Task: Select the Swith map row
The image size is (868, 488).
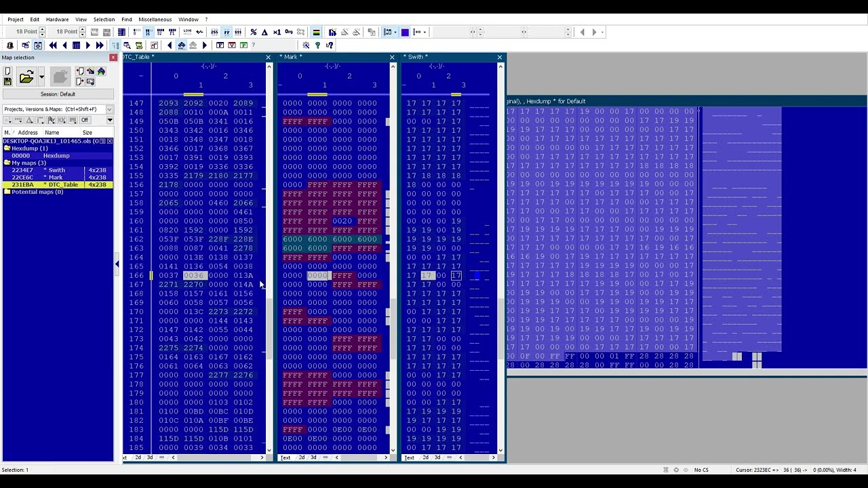Action: click(x=58, y=170)
